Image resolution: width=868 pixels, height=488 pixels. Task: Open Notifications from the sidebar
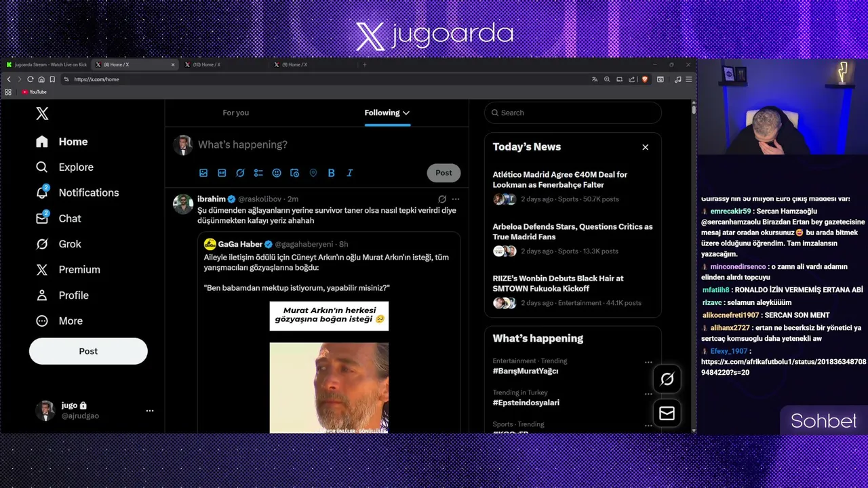click(77, 192)
